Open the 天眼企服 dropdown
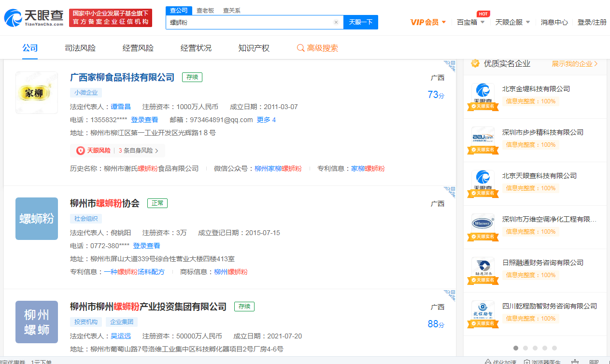 tap(512, 22)
